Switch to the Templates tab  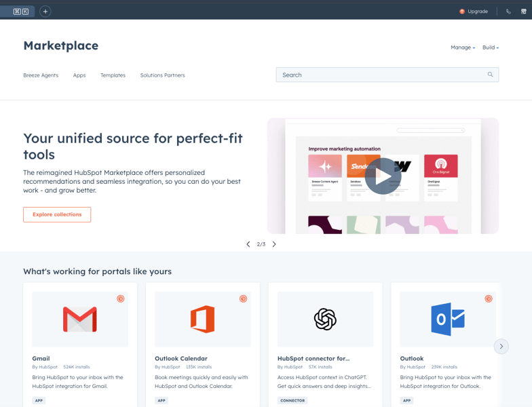(x=113, y=75)
